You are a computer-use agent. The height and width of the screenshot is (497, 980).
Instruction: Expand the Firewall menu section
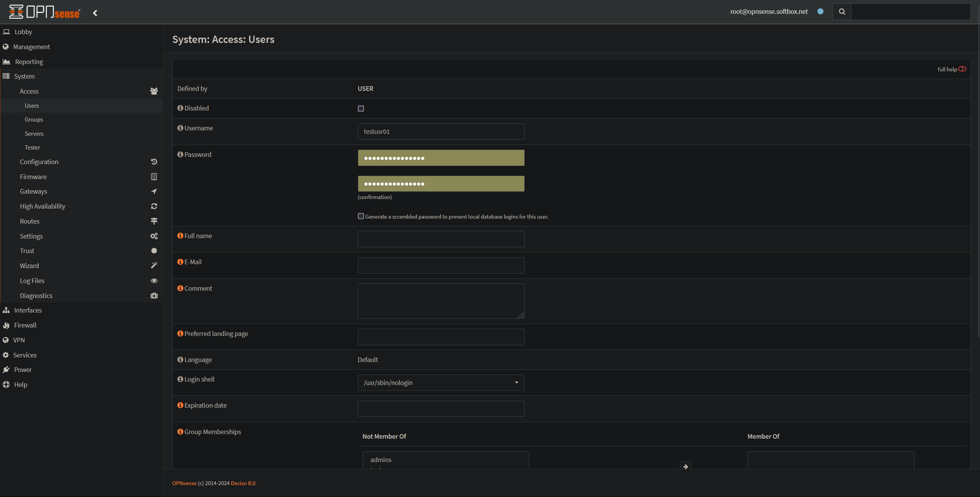25,325
